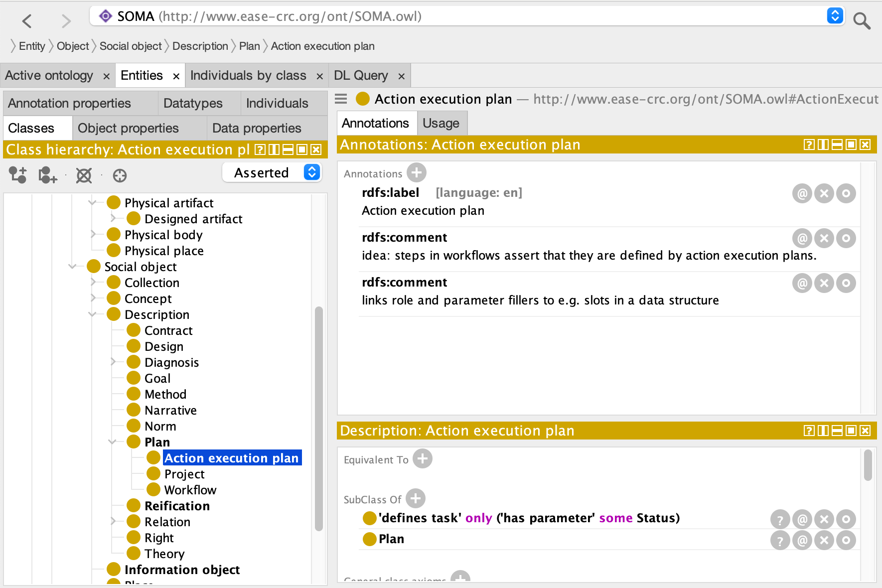The width and height of the screenshot is (882, 588).
Task: Expand the Diagnosis tree node
Action: (113, 362)
